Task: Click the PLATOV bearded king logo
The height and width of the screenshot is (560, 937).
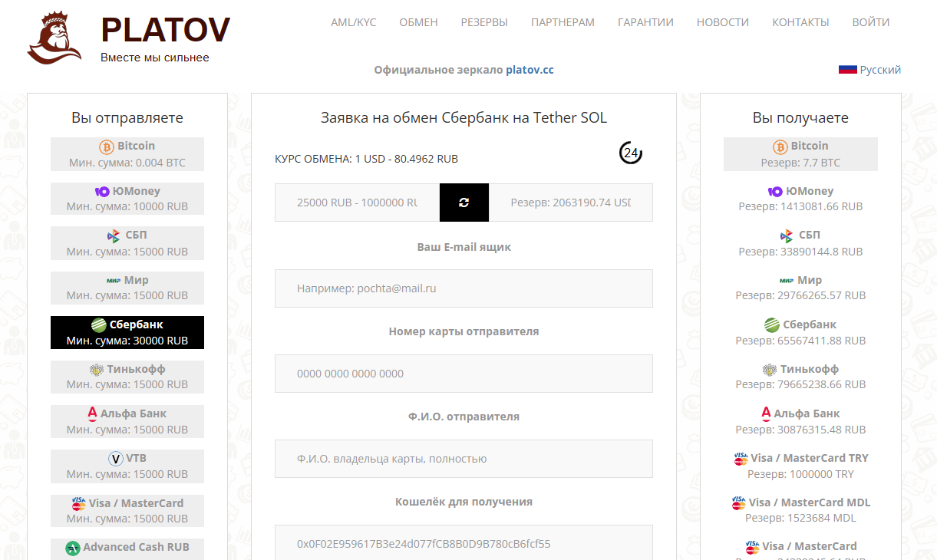Action: [54, 38]
